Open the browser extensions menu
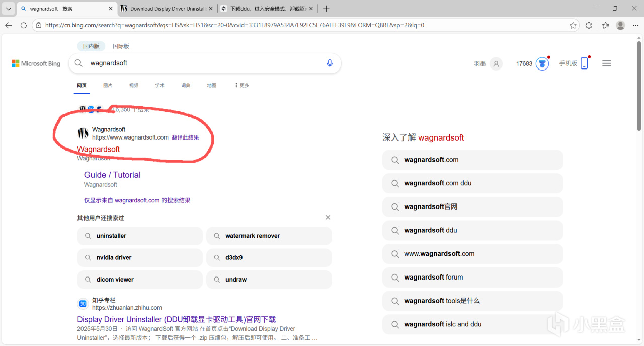The height and width of the screenshot is (346, 644). pyautogui.click(x=589, y=25)
